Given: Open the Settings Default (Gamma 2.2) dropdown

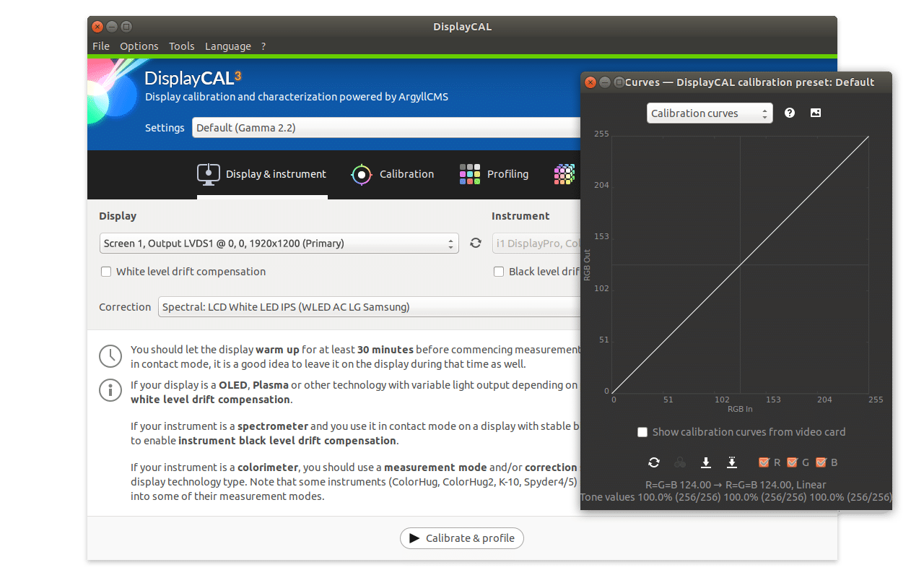Looking at the screenshot, I should [x=386, y=128].
